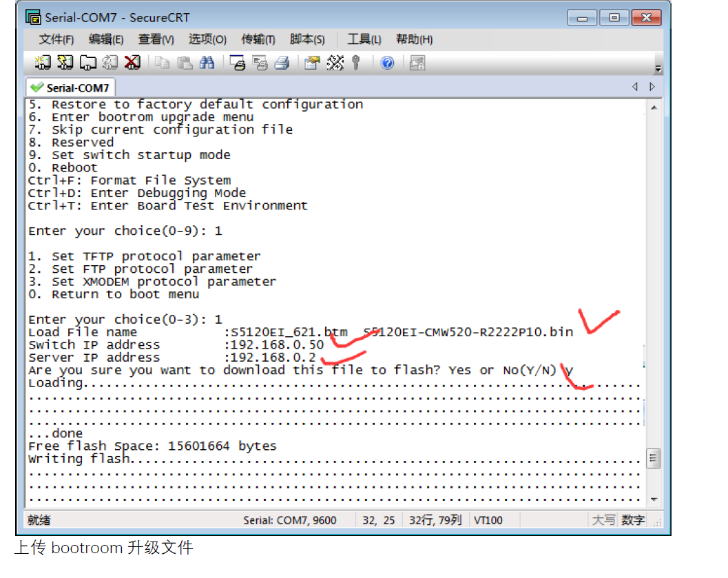Open the 工具(L) menu
Image resolution: width=728 pixels, height=578 pixels.
tap(364, 39)
